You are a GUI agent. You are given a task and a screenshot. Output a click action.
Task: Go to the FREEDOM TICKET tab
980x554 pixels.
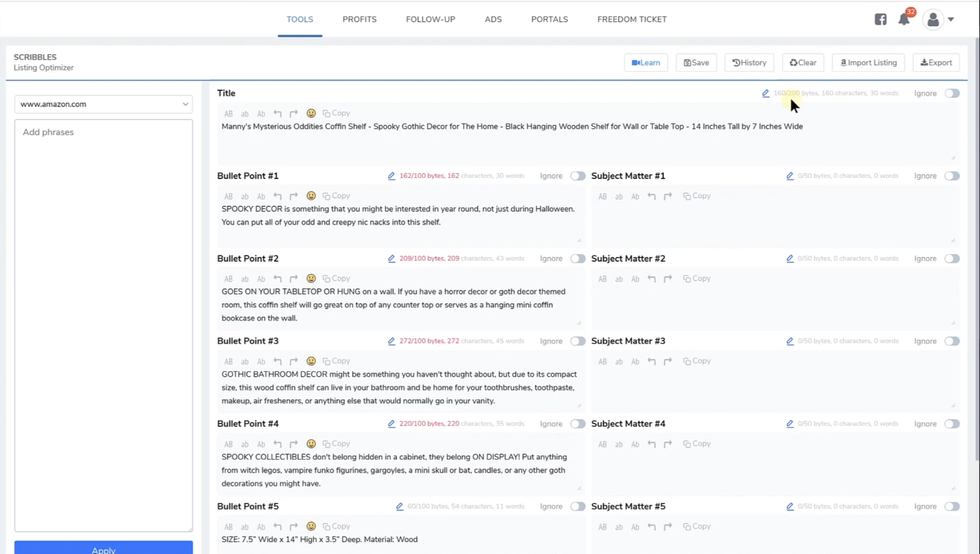click(x=632, y=20)
